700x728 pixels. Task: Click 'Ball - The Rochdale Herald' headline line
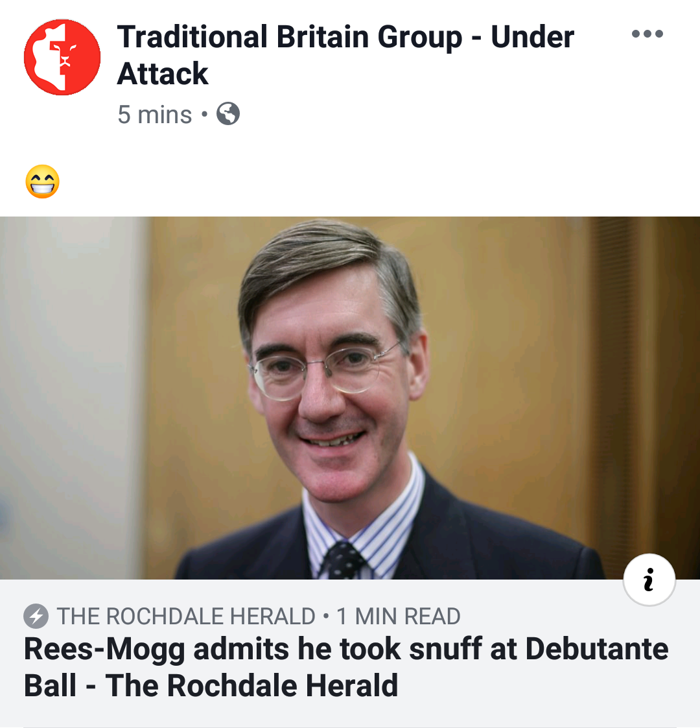(x=211, y=685)
